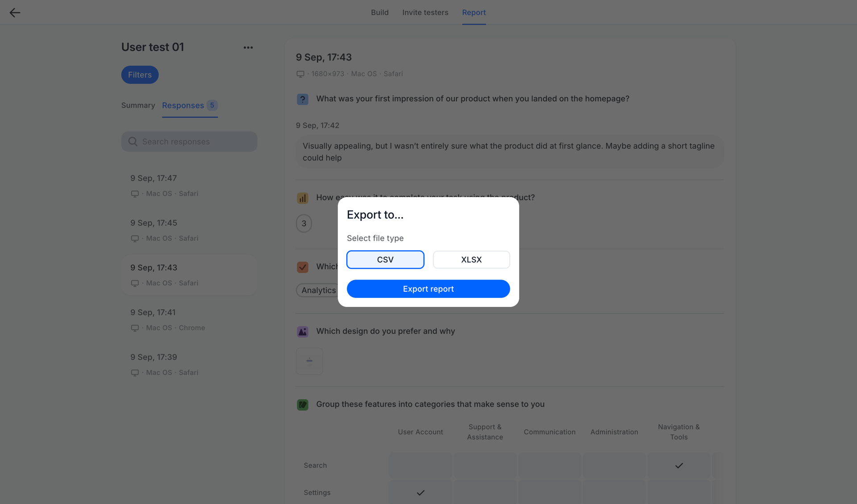Click the design image thumbnail under the preference question
The height and width of the screenshot is (504, 857).
click(x=309, y=361)
